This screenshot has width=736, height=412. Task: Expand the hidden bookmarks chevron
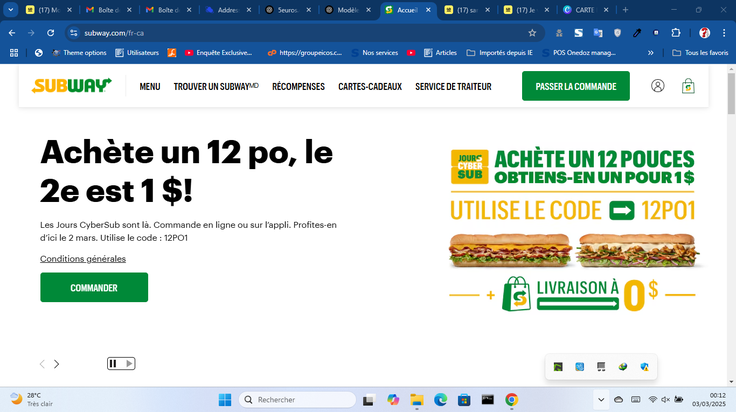(651, 53)
